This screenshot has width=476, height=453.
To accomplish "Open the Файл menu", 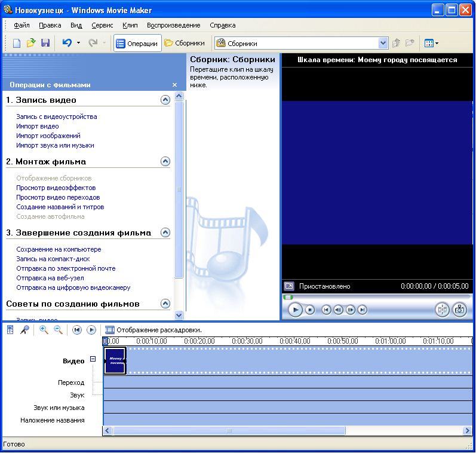I will click(22, 25).
